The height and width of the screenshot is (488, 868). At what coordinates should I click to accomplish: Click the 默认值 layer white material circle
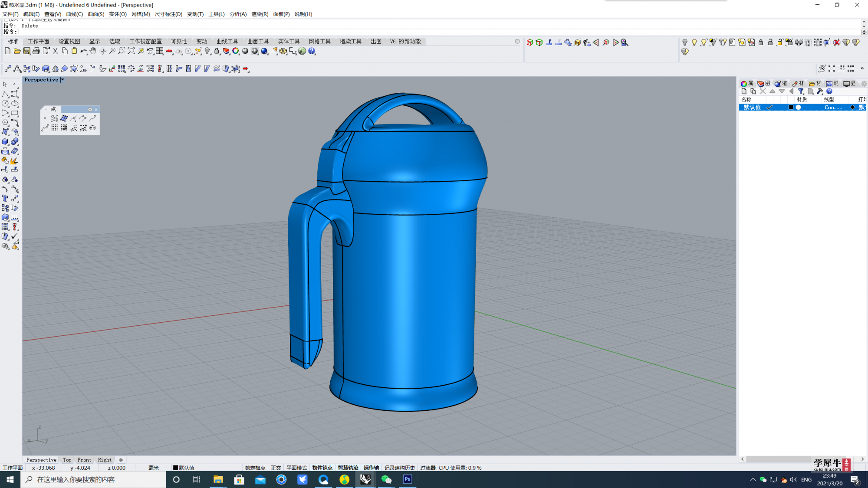pos(798,107)
